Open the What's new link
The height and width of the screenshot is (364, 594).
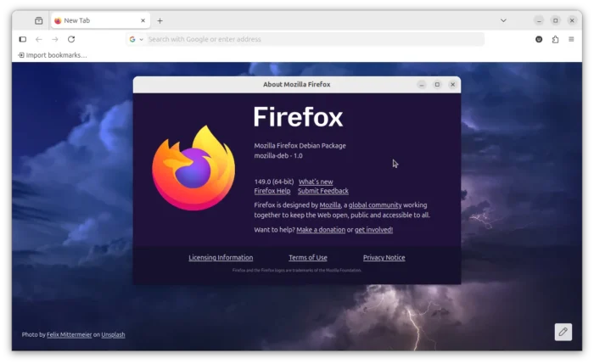click(x=316, y=182)
